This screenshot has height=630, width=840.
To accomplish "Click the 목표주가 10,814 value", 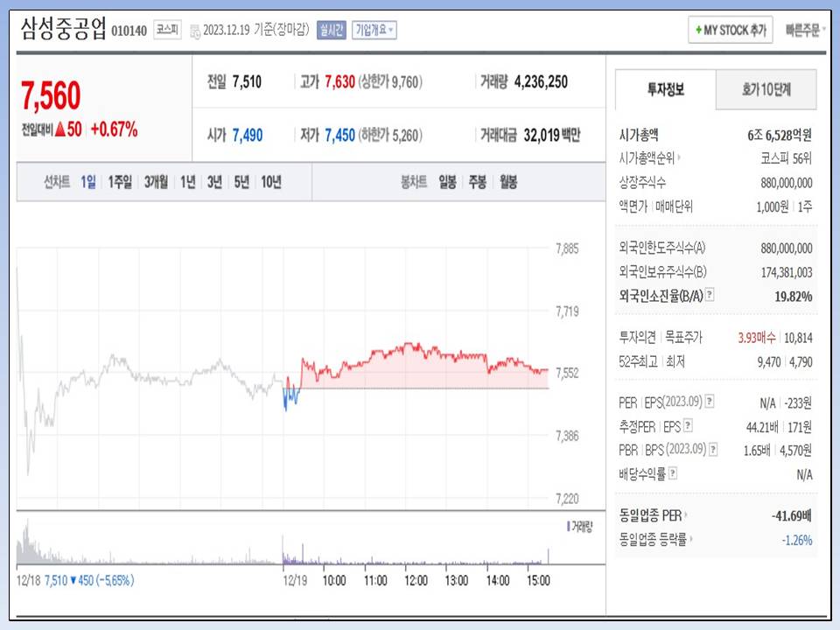I will click(798, 338).
